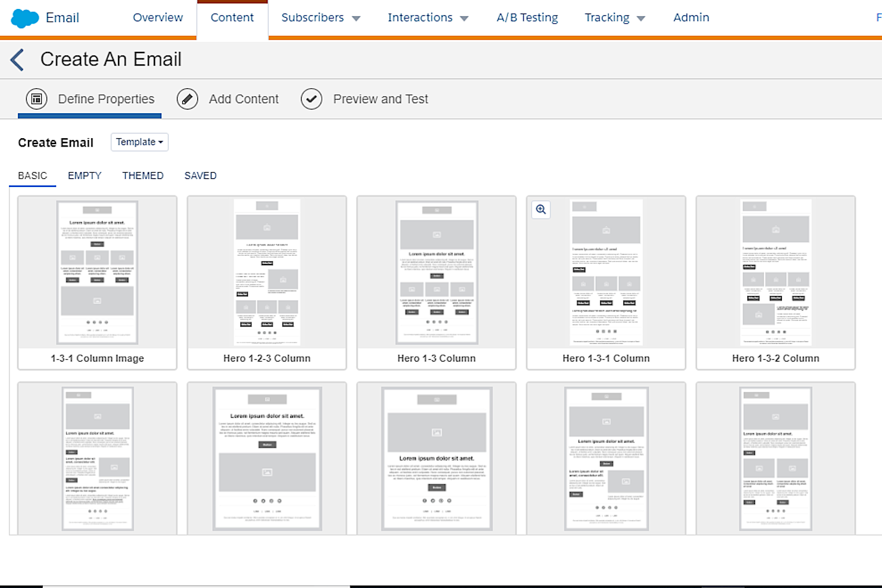Screen dimensions: 882x588
Task: Open the SAVED templates tab
Action: coord(200,175)
